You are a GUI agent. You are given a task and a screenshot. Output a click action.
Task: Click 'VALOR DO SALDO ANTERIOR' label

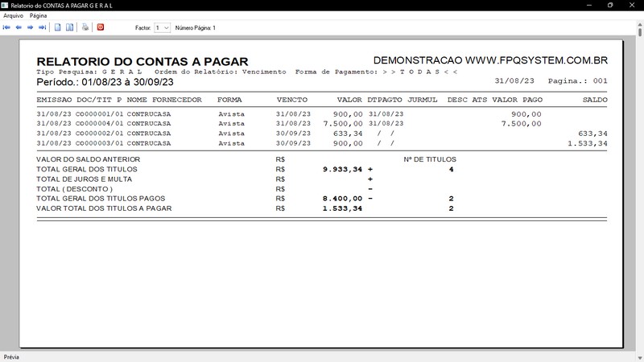[88, 159]
